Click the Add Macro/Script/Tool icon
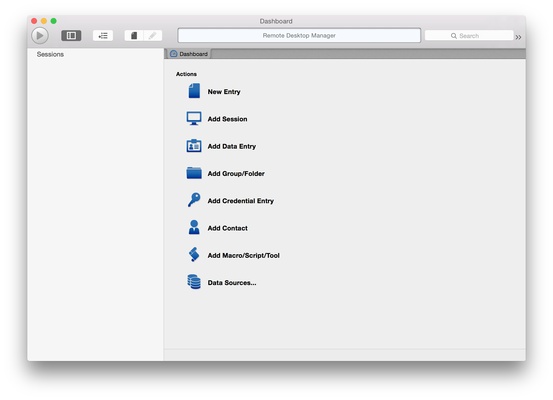 (x=194, y=254)
